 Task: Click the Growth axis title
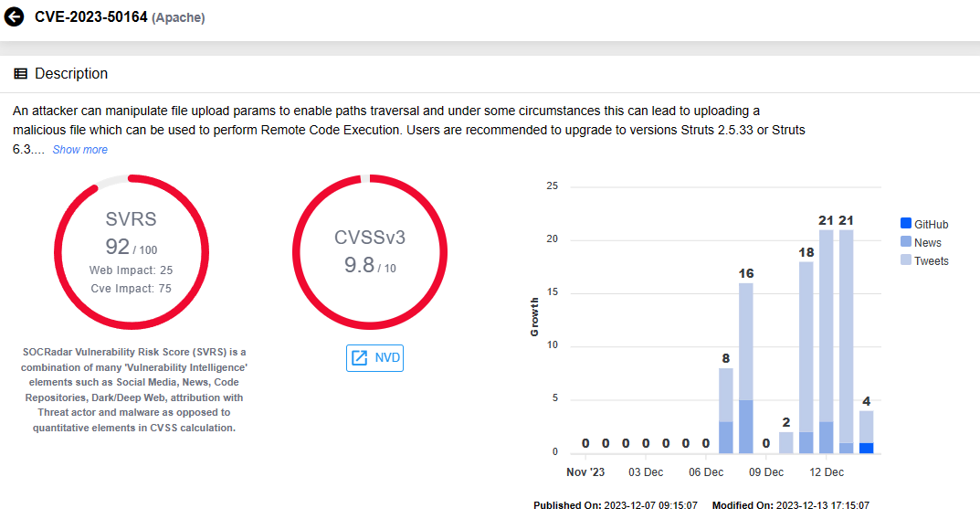(x=534, y=317)
